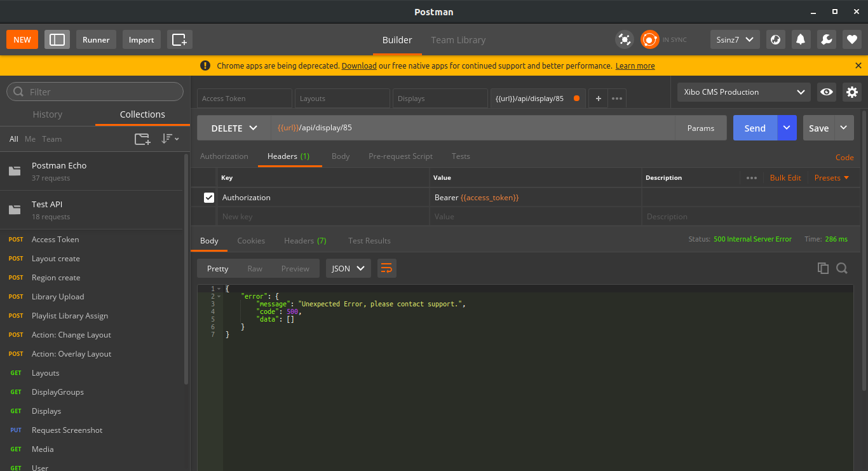Focus the collections Filter field
Screen dimensions: 868x471
[95, 92]
